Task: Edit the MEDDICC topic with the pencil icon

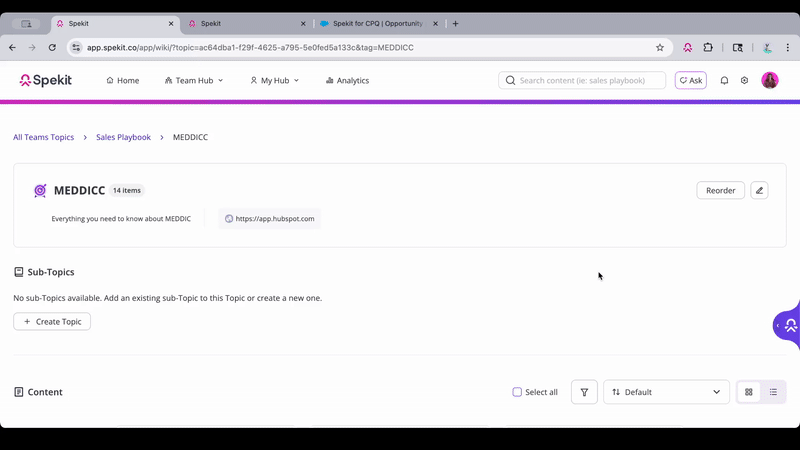Action: [x=759, y=190]
